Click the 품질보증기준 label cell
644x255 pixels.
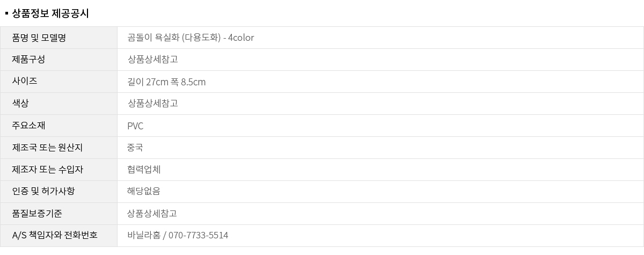pos(37,214)
